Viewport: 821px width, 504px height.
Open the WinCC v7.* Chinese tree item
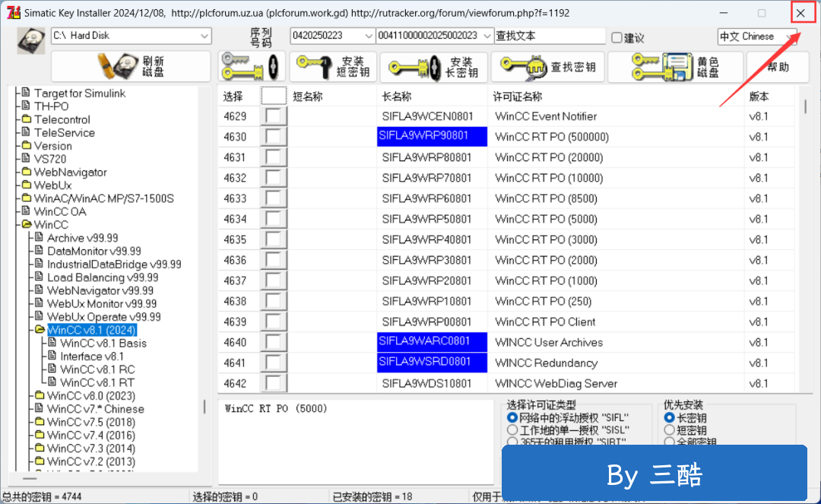[x=96, y=409]
